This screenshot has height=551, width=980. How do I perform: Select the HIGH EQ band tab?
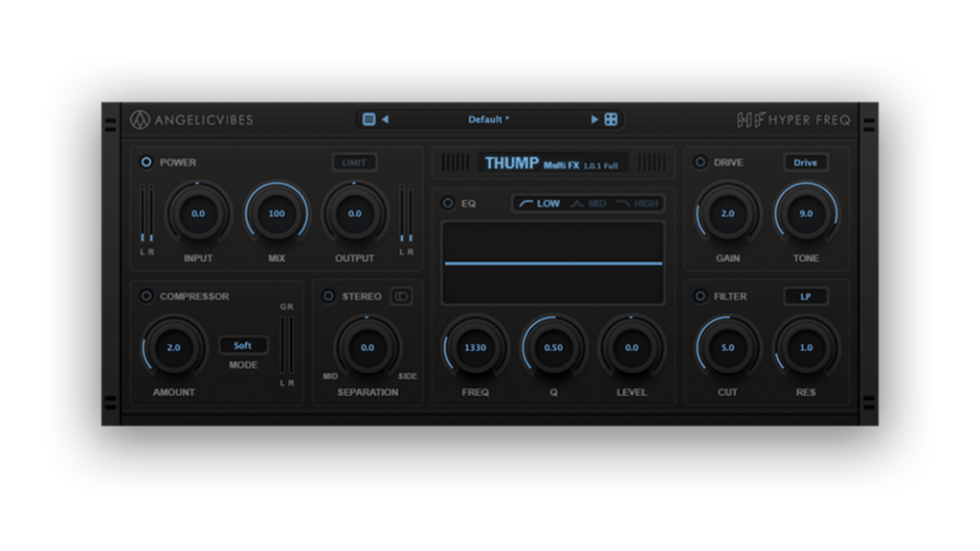pos(637,204)
